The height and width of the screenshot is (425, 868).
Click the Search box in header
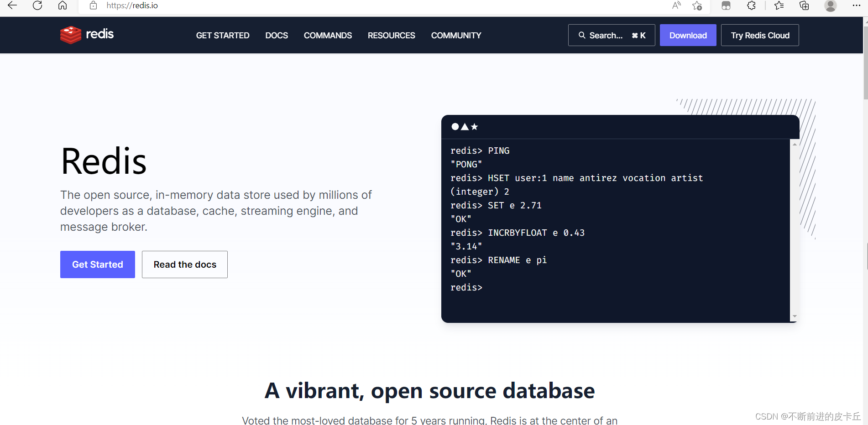tap(612, 35)
